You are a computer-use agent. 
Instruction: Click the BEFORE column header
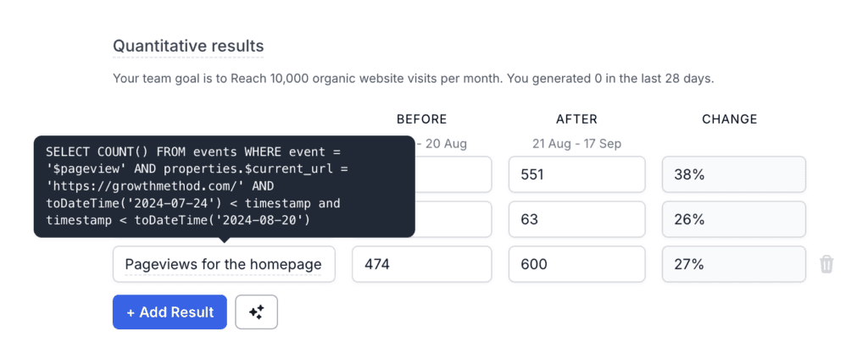[x=422, y=119]
